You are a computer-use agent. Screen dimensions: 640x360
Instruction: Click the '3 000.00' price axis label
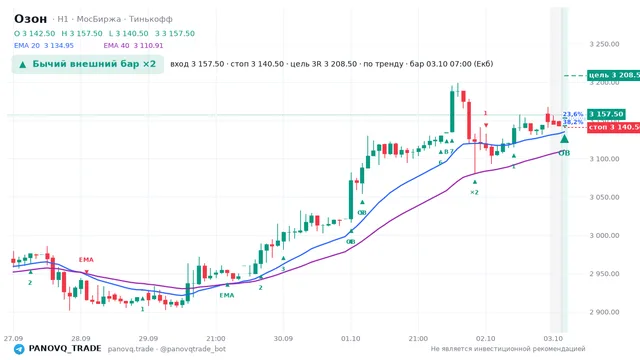[604, 236]
